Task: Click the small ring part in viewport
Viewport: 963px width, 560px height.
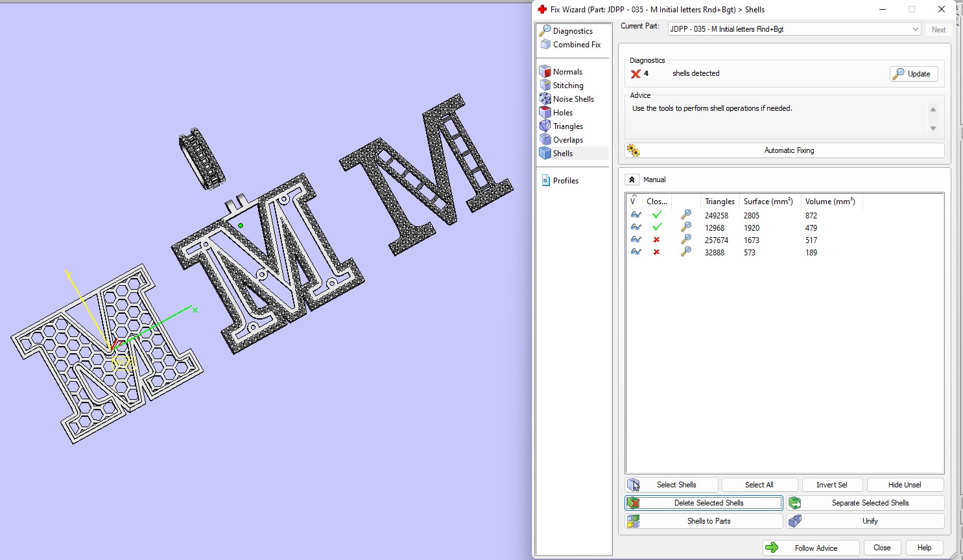Action: pos(202,159)
